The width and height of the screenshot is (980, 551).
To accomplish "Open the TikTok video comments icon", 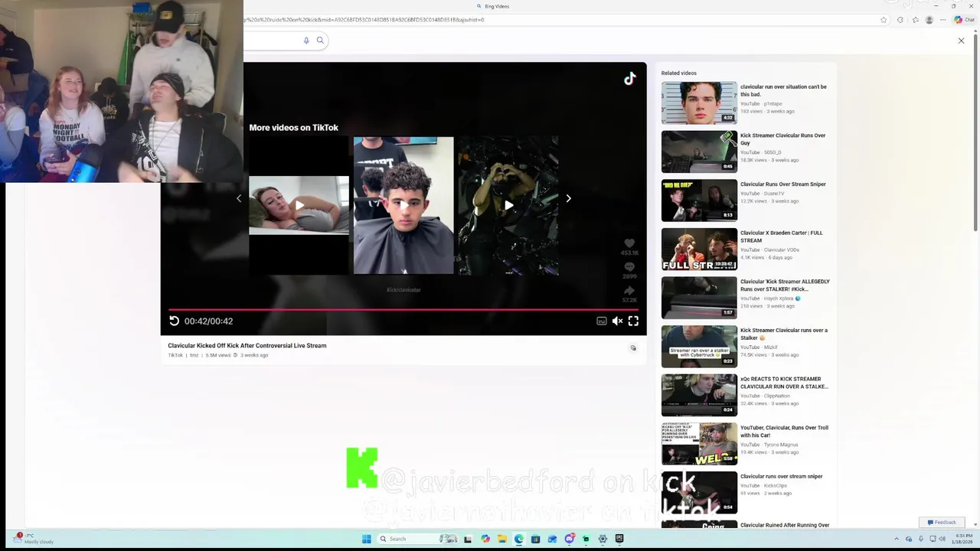I will coord(629,267).
